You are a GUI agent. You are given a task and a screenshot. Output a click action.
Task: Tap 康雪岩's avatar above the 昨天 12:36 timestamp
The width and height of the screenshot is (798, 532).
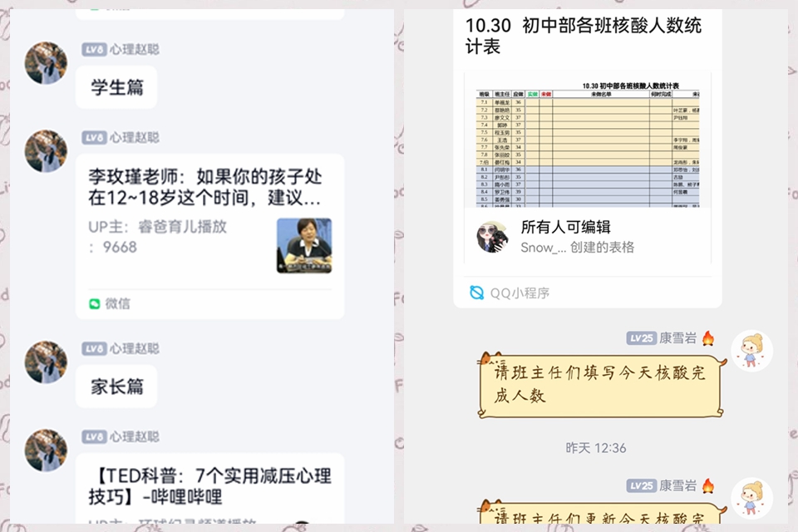(x=752, y=351)
